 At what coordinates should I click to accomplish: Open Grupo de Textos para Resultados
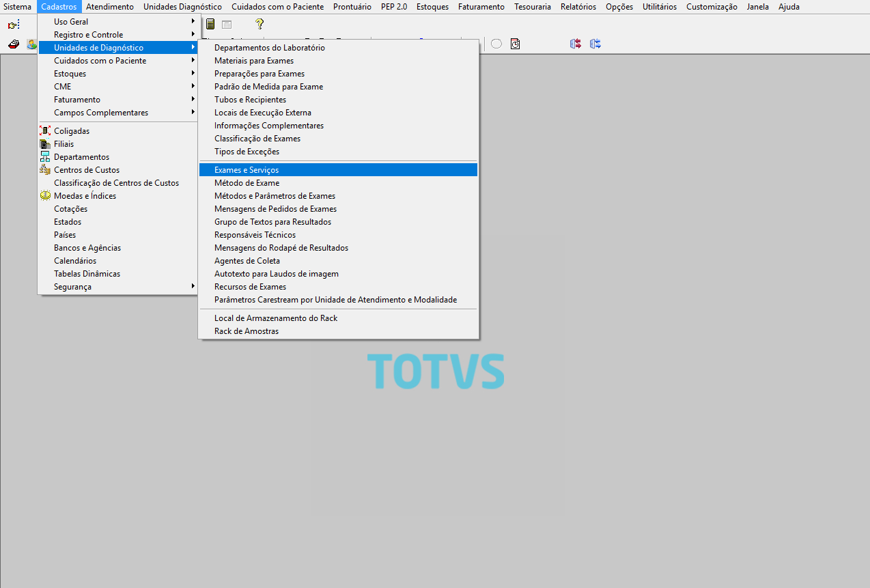(x=338, y=222)
